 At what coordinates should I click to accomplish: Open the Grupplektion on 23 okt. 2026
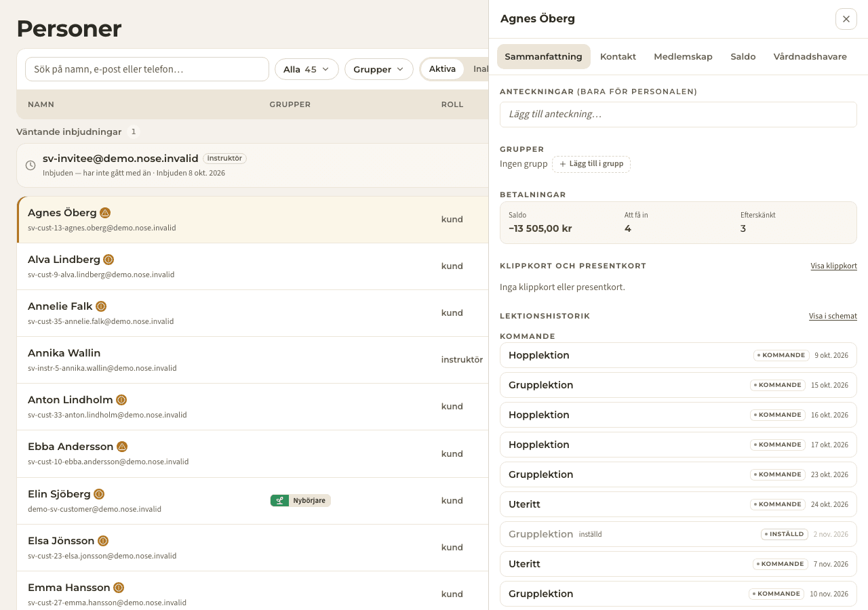tap(678, 474)
